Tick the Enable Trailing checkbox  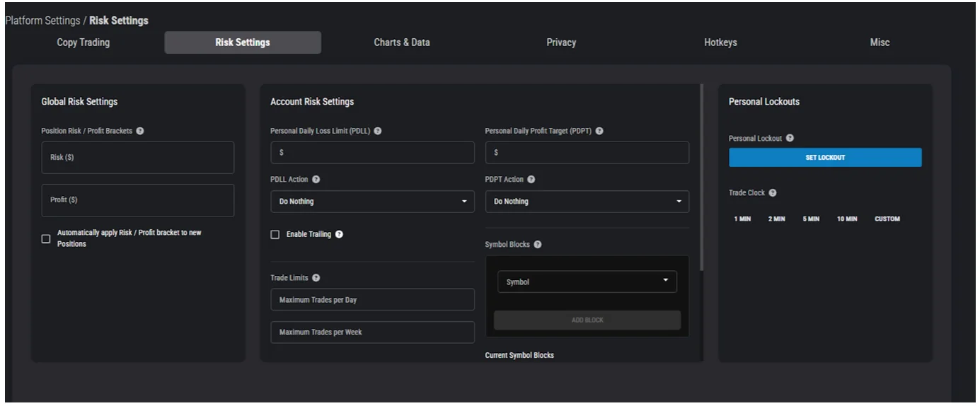[275, 235]
